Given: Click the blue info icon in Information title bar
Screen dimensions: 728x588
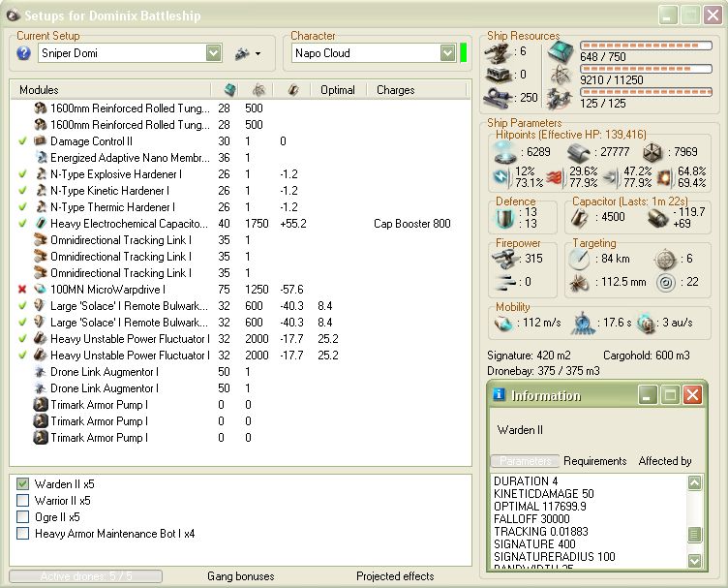Looking at the screenshot, I should click(499, 395).
